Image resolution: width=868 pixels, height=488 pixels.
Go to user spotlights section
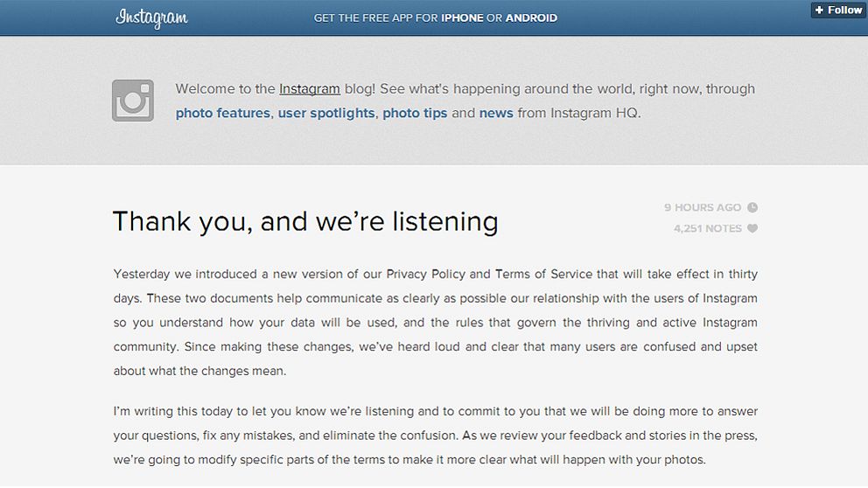(x=326, y=113)
